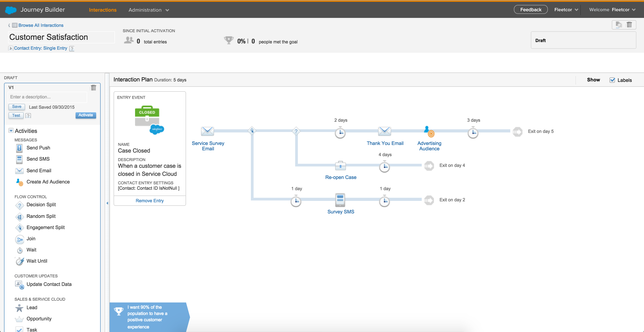
Task: Open the Fleetcor account dropdown
Action: pos(566,10)
